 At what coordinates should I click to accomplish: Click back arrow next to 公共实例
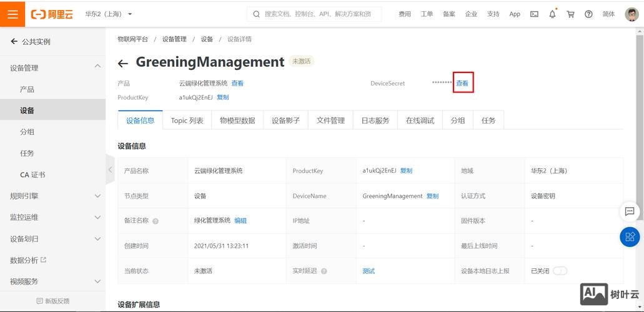click(14, 41)
